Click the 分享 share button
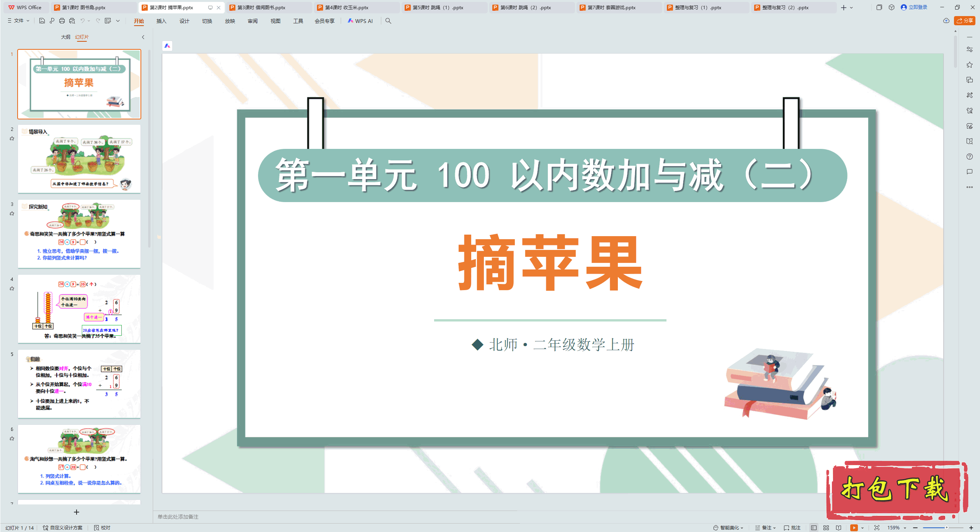Viewport: 980px width, 532px height. [964, 21]
